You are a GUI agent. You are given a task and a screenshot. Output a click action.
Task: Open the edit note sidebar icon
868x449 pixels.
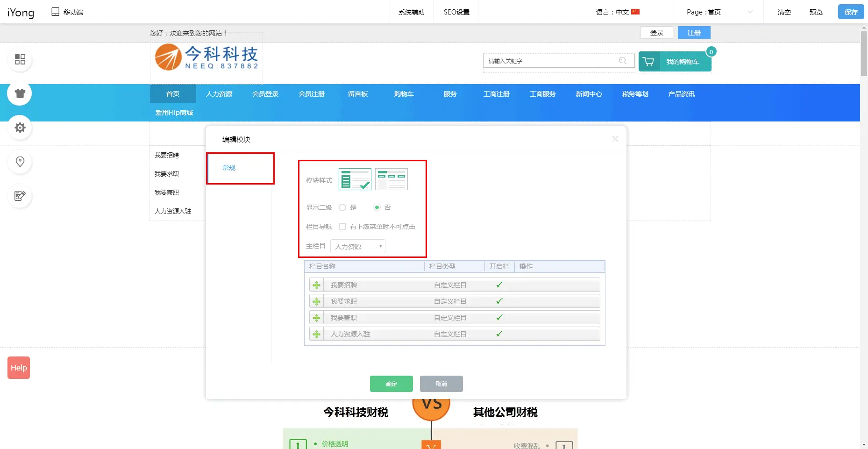[20, 196]
